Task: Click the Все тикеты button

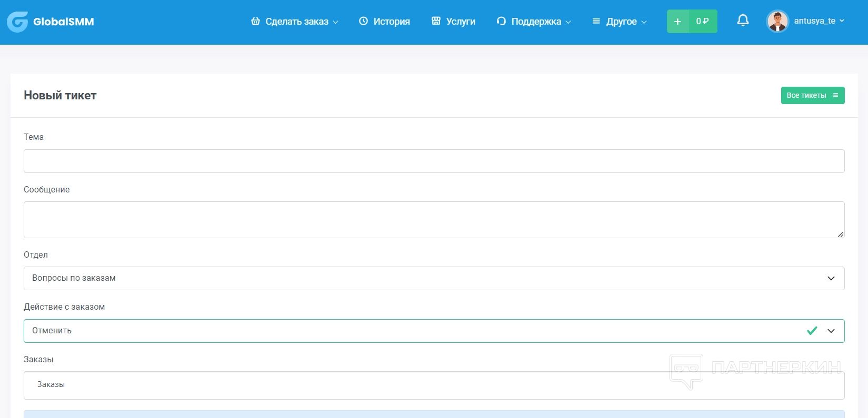Action: click(812, 95)
